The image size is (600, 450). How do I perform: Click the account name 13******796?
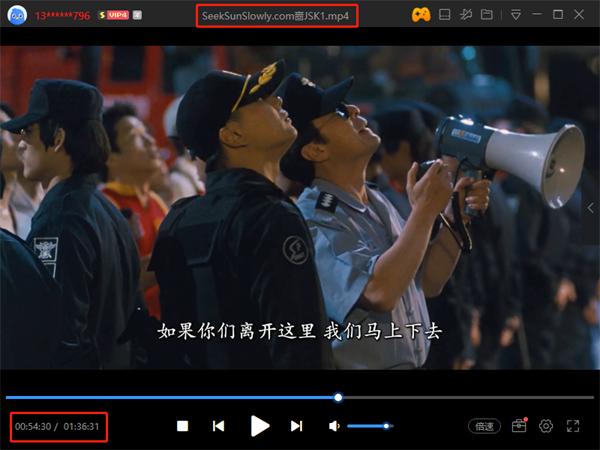(62, 16)
